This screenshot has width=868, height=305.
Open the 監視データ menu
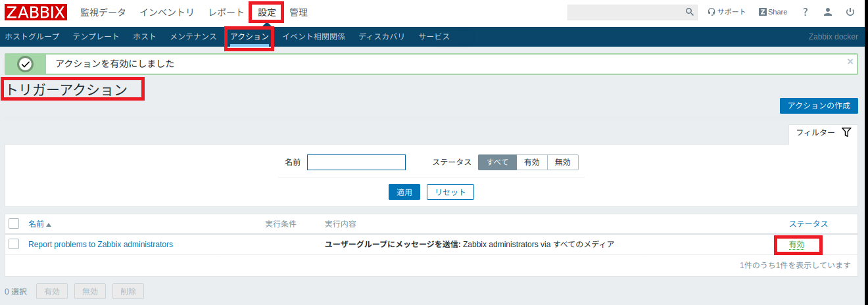(x=103, y=12)
